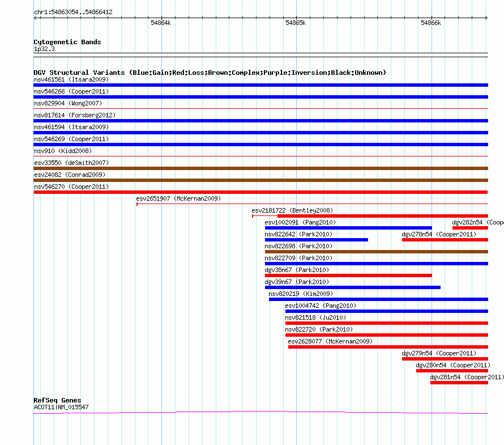
Task: Click the red bar under dgv281n54 (Cooper2011)
Action: [x=459, y=383]
